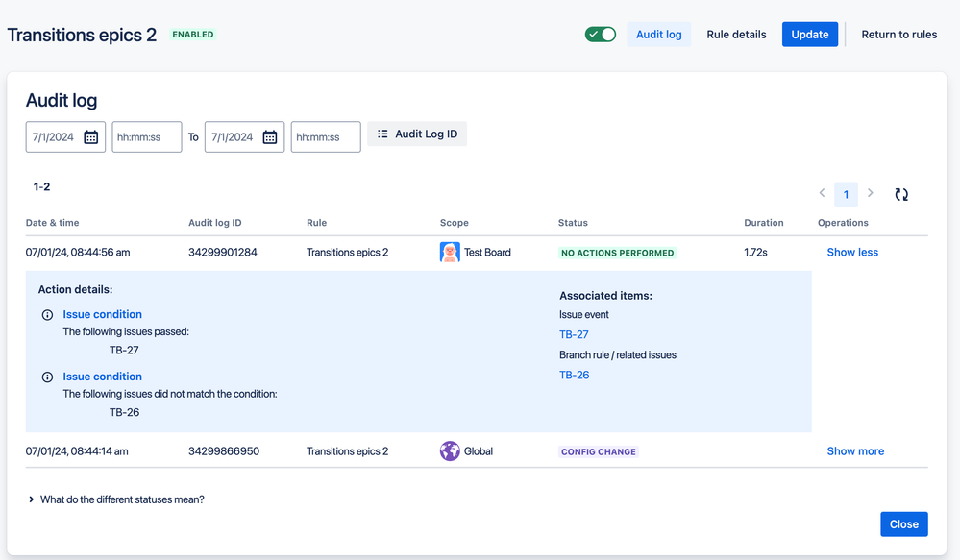Viewport: 960px width, 560px height.
Task: Return to rules list
Action: (898, 35)
